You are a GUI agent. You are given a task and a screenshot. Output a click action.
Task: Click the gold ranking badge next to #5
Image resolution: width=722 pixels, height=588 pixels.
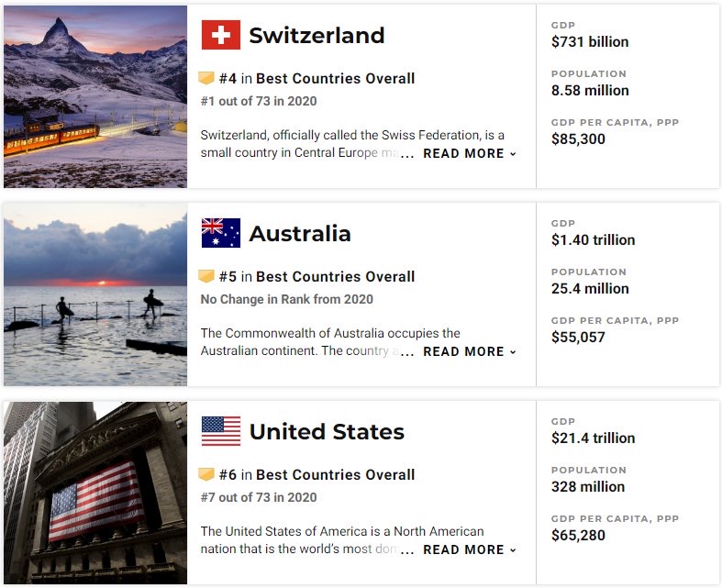[206, 276]
